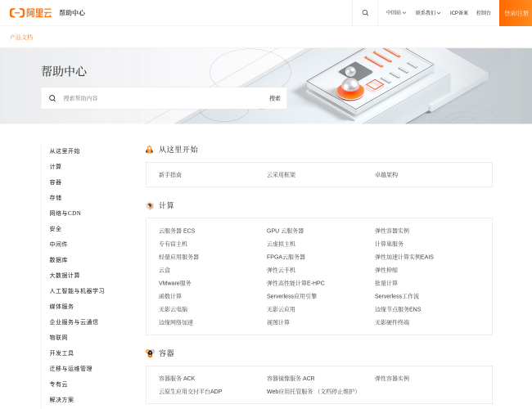Select 大数据计算 in left sidebar

pyautogui.click(x=65, y=276)
